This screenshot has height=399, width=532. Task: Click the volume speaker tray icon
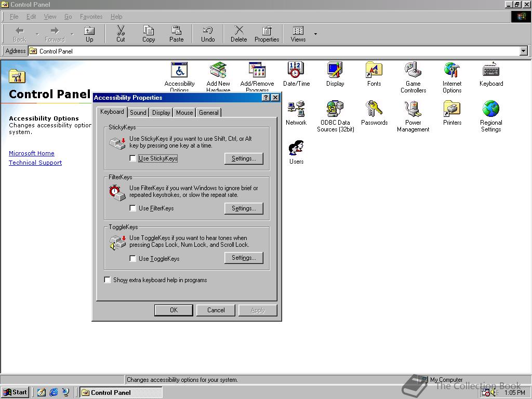[494, 393]
